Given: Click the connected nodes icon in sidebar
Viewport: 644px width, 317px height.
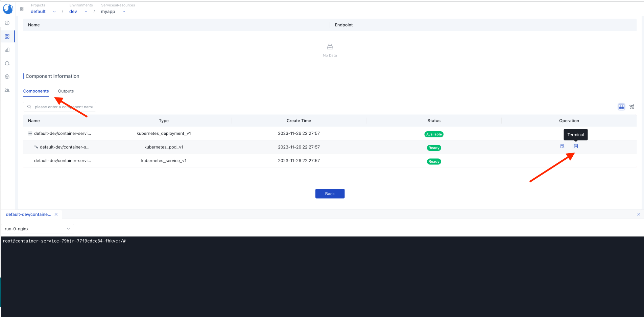Looking at the screenshot, I should (7, 63).
